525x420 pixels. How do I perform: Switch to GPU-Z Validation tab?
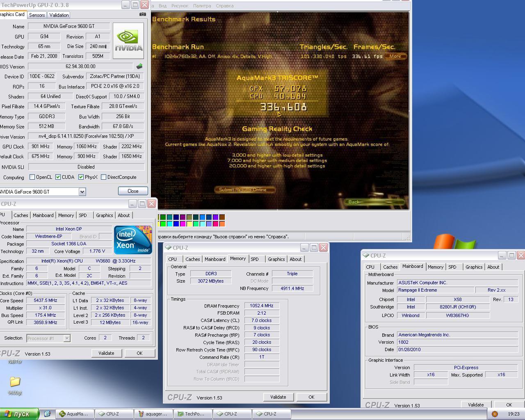click(x=59, y=15)
